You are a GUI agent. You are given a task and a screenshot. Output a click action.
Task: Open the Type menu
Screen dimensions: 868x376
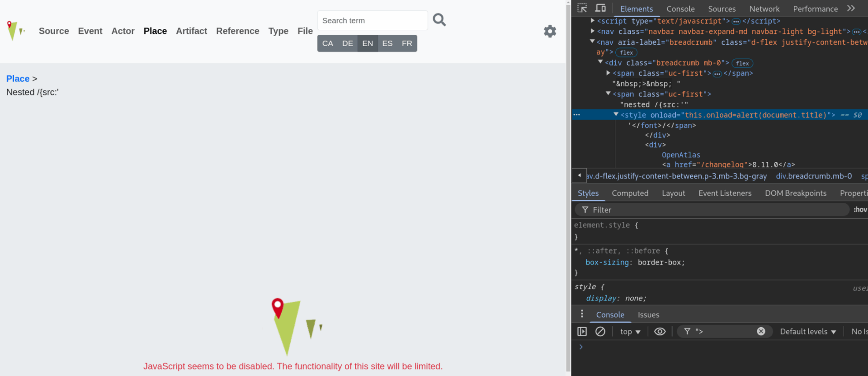[x=278, y=31]
